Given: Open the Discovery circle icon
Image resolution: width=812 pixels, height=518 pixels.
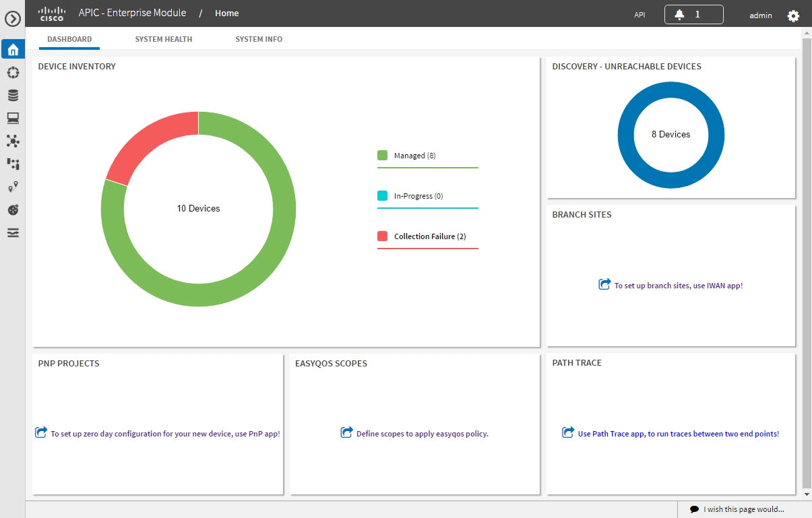Looking at the screenshot, I should [x=13, y=73].
